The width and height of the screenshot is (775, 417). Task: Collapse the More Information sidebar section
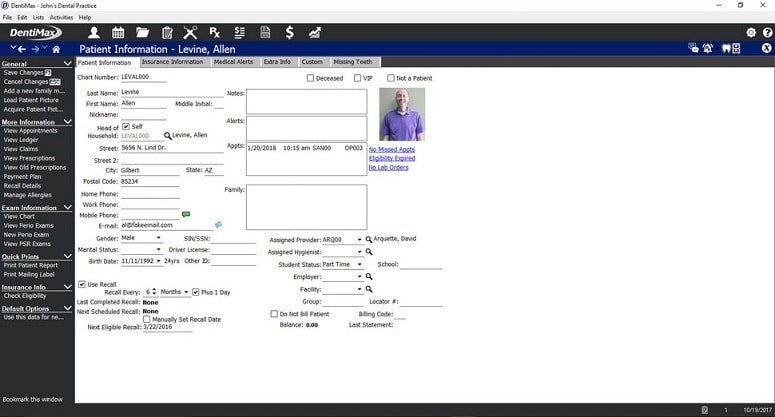(68, 122)
